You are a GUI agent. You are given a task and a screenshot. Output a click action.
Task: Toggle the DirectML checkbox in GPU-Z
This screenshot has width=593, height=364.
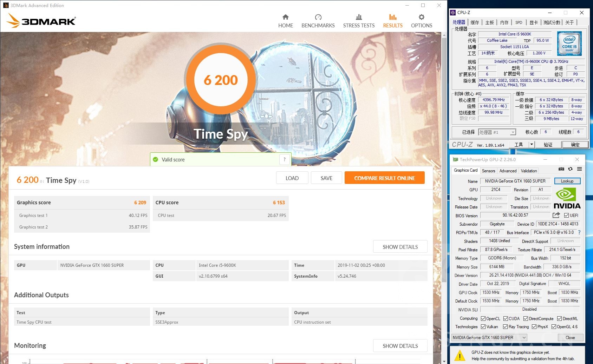click(x=559, y=319)
